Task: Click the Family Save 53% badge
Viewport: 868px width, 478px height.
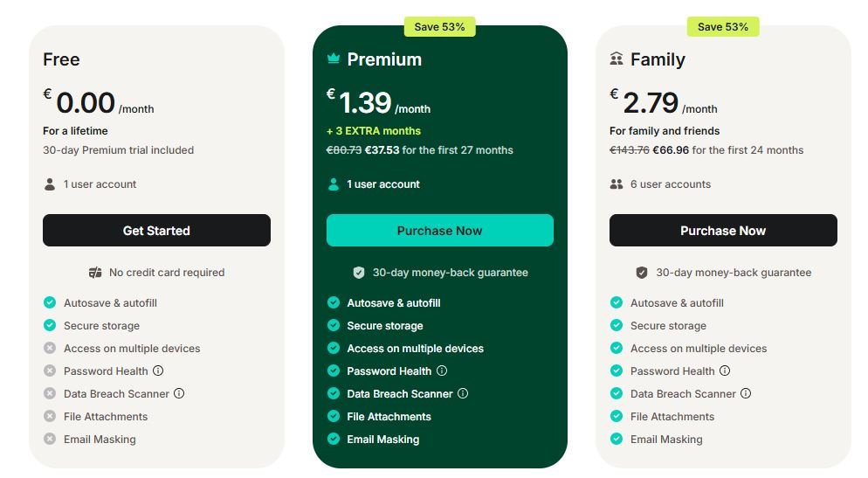Action: pyautogui.click(x=722, y=27)
